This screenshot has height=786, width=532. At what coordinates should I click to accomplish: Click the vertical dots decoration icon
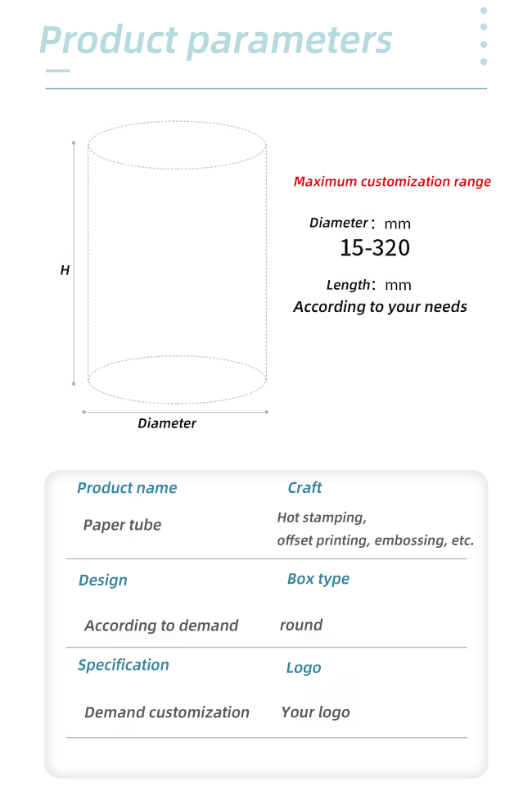click(x=484, y=36)
